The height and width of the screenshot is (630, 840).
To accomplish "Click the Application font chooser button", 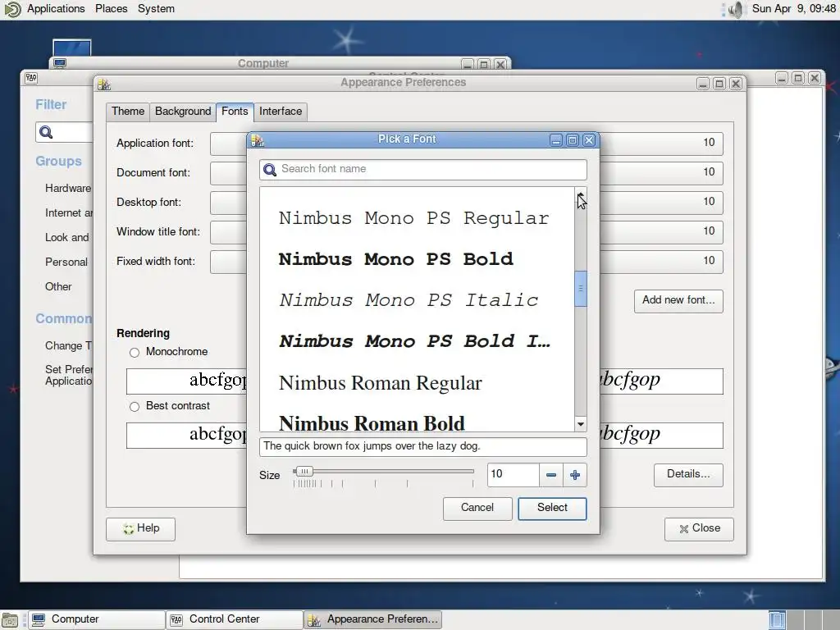I will (467, 144).
